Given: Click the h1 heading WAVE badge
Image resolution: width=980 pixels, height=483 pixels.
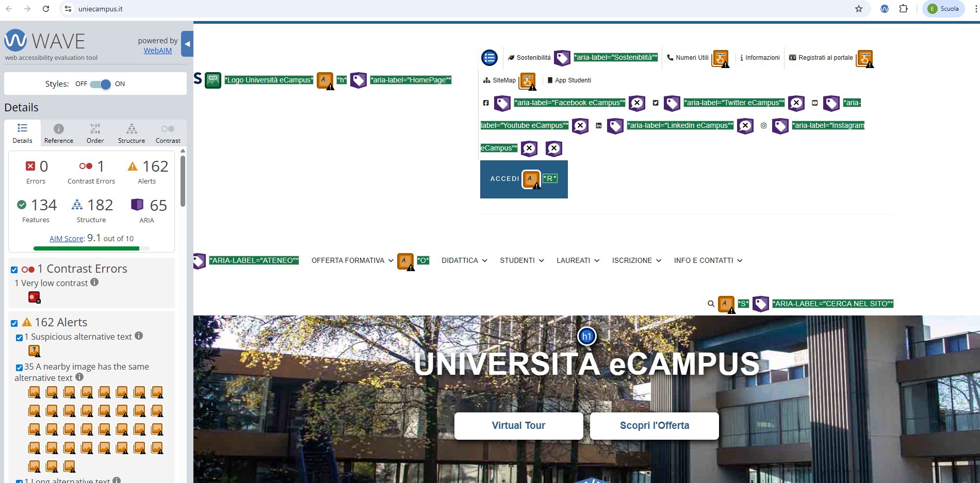Looking at the screenshot, I should pos(587,337).
